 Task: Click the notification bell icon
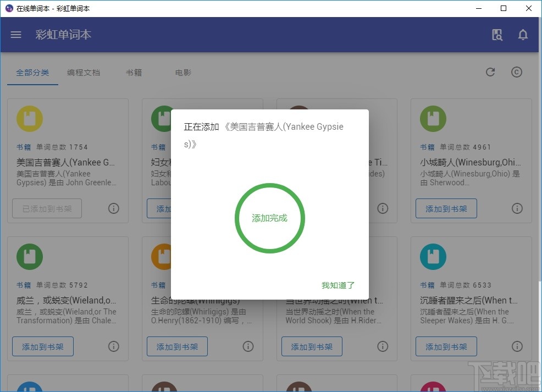coord(523,34)
